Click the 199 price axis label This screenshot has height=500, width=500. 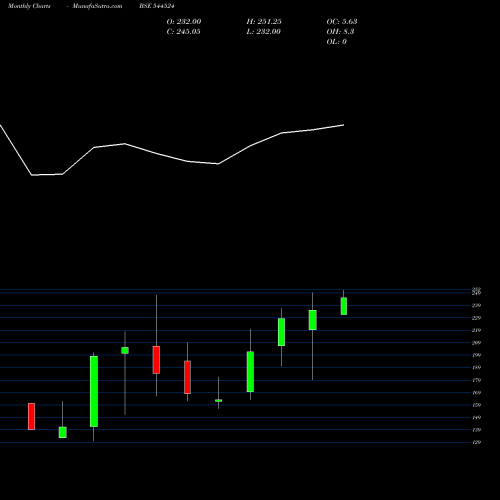click(477, 355)
